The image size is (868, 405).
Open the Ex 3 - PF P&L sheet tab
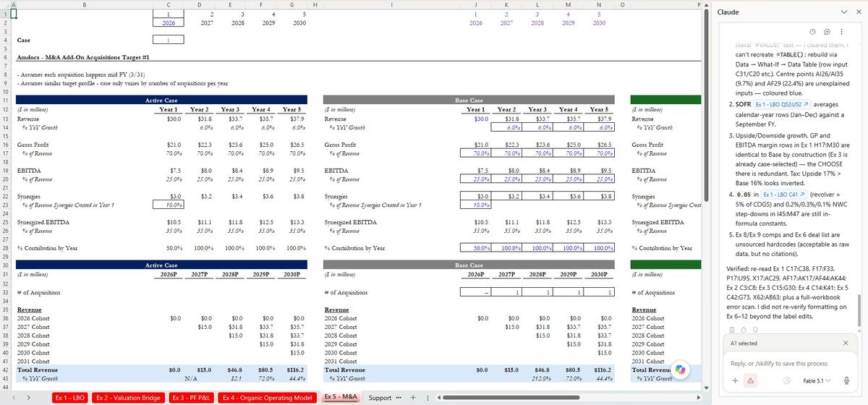(192, 398)
